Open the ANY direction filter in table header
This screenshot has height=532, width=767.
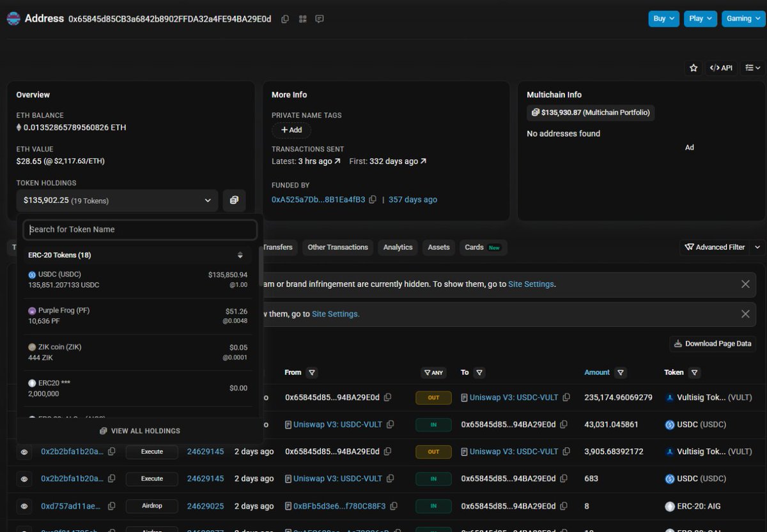[x=434, y=372]
